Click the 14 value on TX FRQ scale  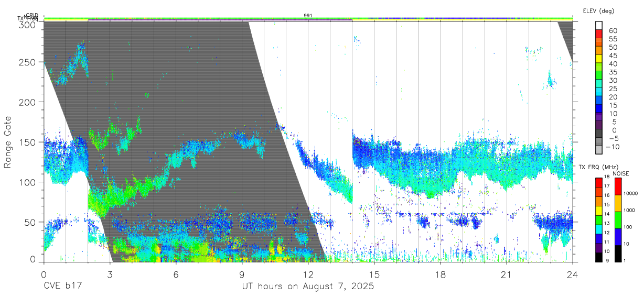tap(607, 214)
